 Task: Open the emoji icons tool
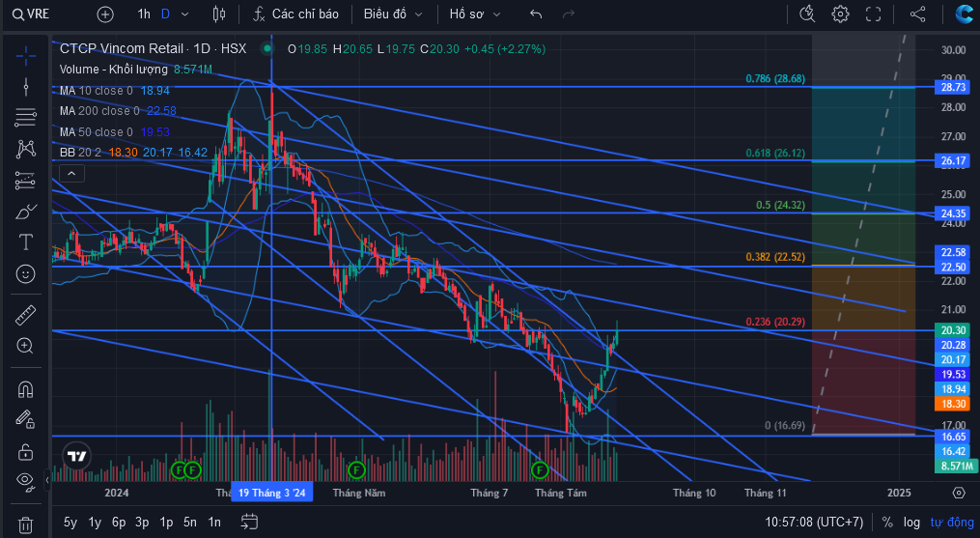tap(26, 274)
